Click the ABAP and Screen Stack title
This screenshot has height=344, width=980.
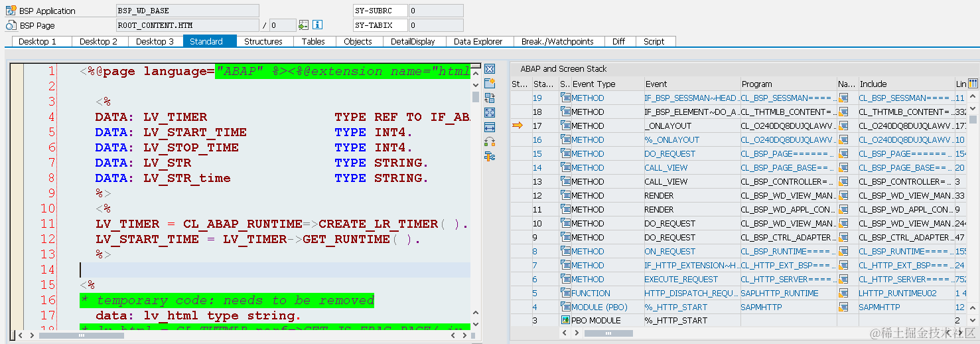pos(563,68)
